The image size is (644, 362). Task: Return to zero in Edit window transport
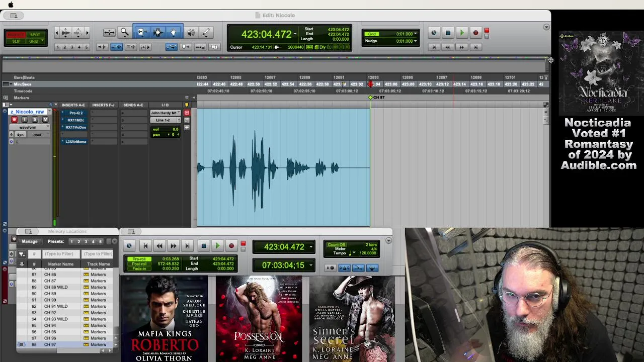coord(434,47)
